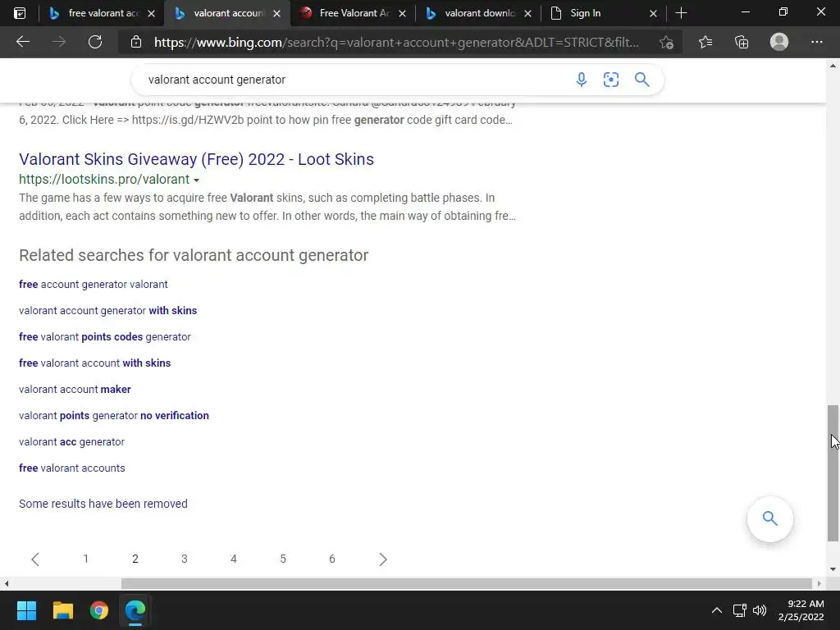Click the horizontal scrollbar thumb

[467, 583]
